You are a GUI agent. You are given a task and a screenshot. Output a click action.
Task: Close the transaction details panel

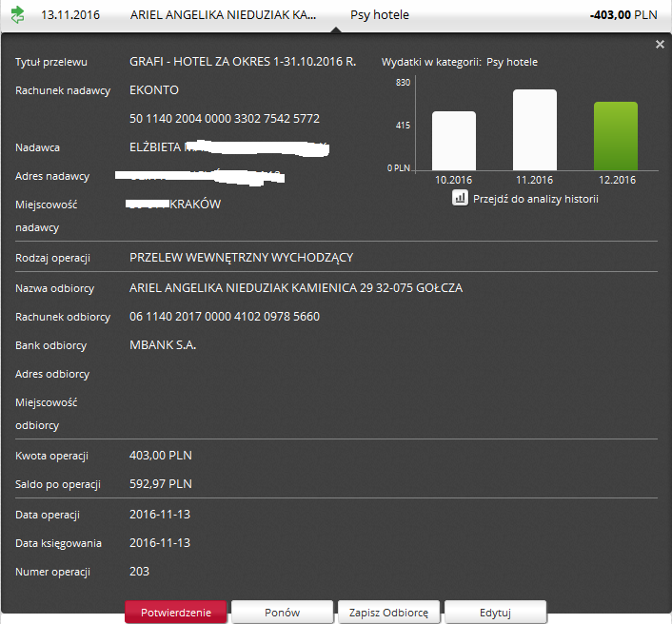[660, 45]
